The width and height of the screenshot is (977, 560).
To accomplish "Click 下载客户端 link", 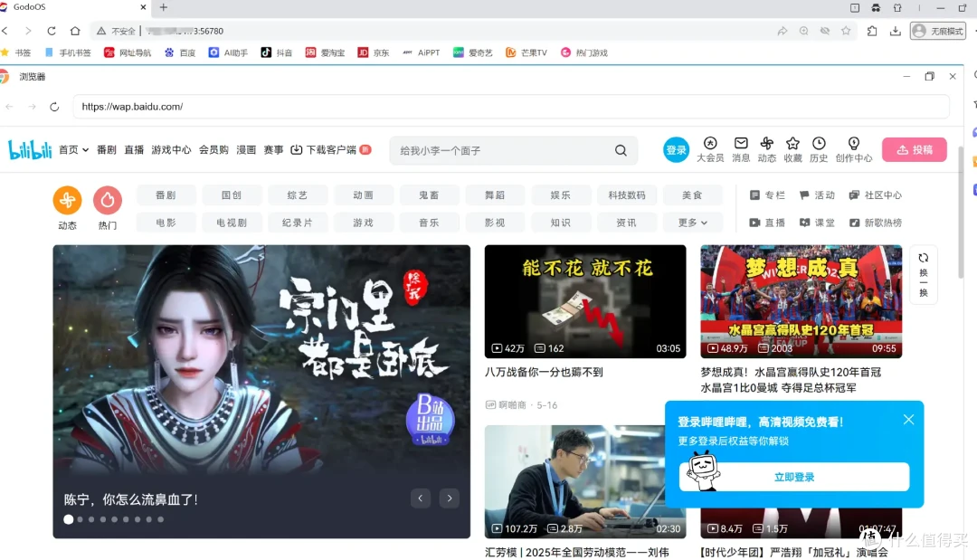I will [331, 149].
